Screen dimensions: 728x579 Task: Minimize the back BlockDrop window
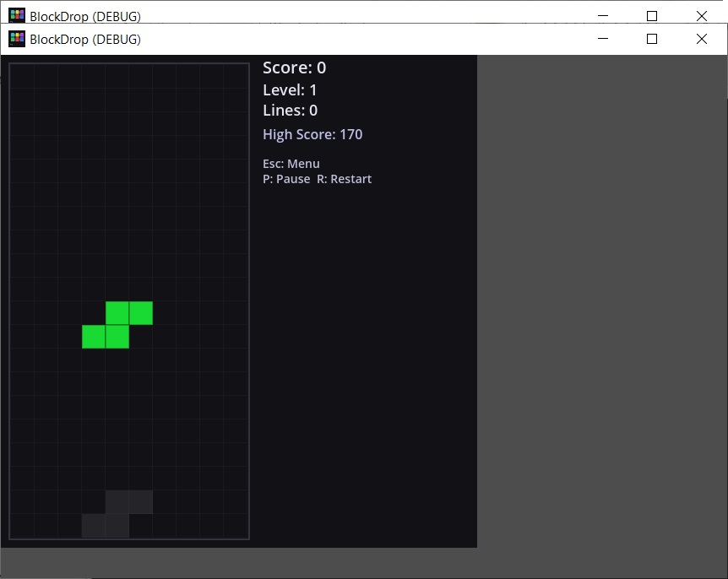click(603, 15)
